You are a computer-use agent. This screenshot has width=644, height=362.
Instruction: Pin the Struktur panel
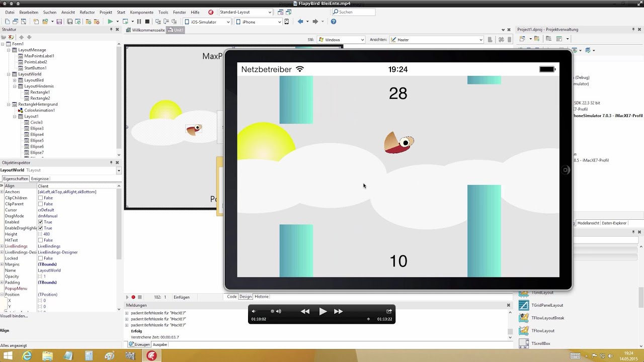[111, 30]
